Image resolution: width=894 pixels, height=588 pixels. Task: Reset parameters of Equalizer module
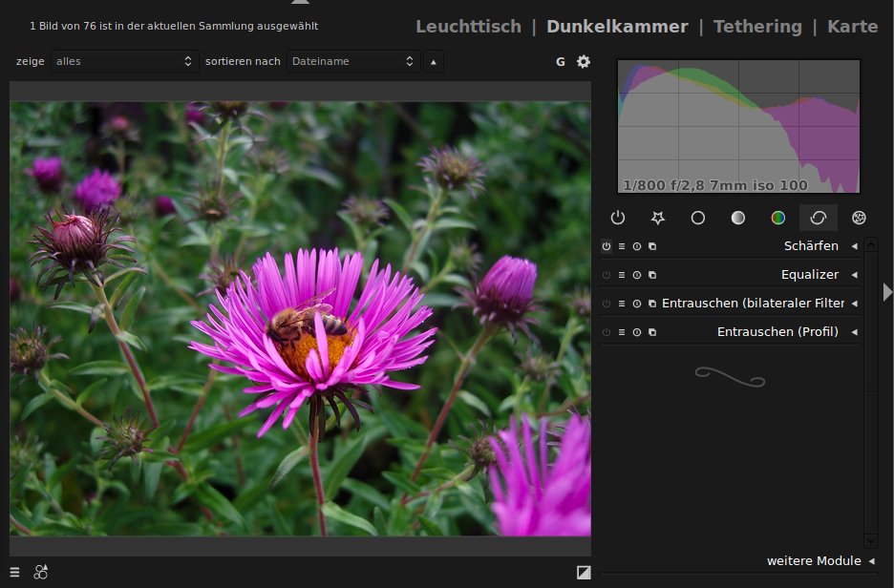pyautogui.click(x=637, y=275)
